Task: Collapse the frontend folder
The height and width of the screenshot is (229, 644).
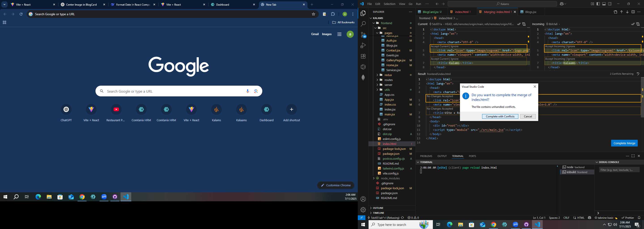Action: 374,23
